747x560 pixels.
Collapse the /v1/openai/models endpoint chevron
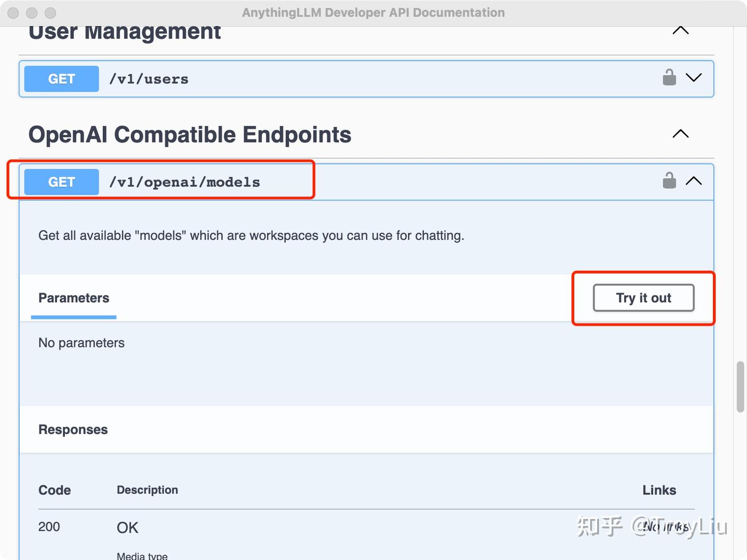[x=694, y=181]
